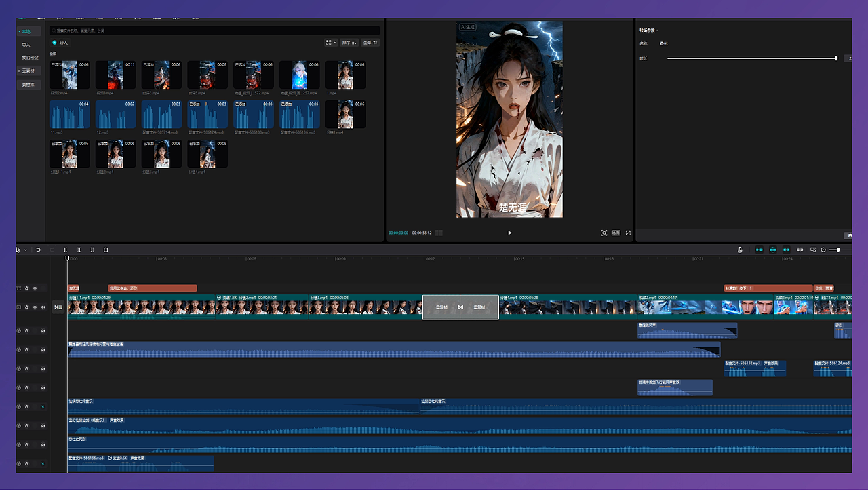This screenshot has height=491, width=868.
Task: Start voice recording with the microphone icon
Action: tap(741, 250)
